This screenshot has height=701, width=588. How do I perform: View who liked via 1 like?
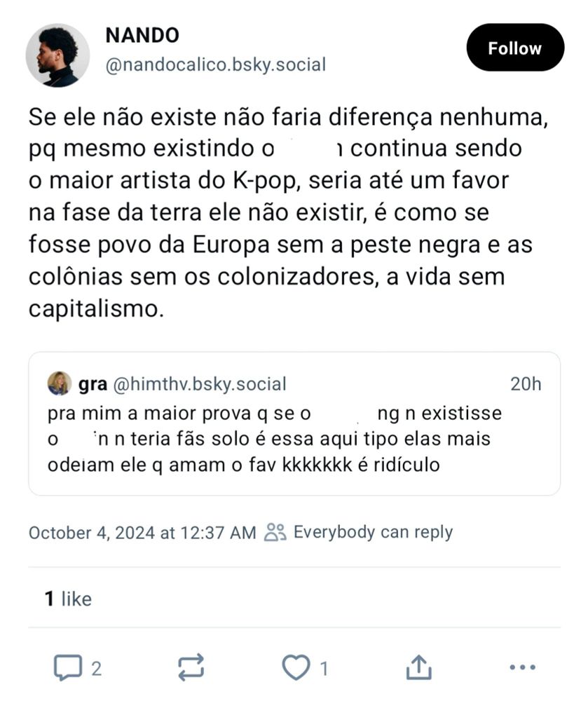(x=68, y=599)
